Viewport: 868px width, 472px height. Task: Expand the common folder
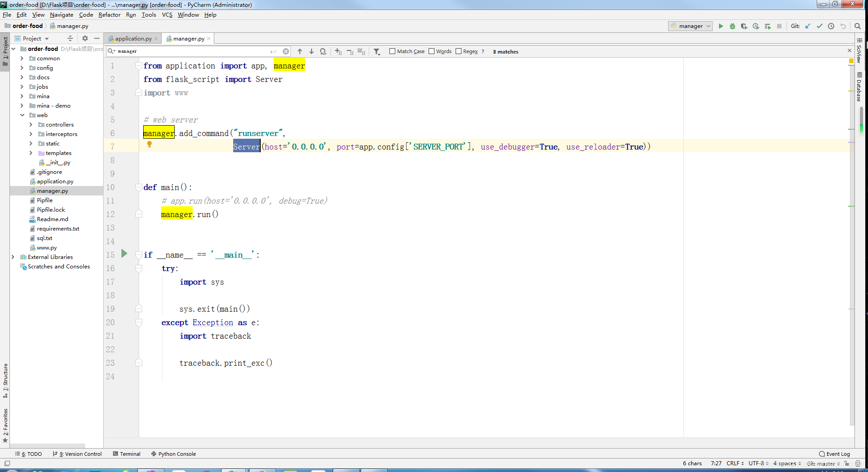[22, 59]
